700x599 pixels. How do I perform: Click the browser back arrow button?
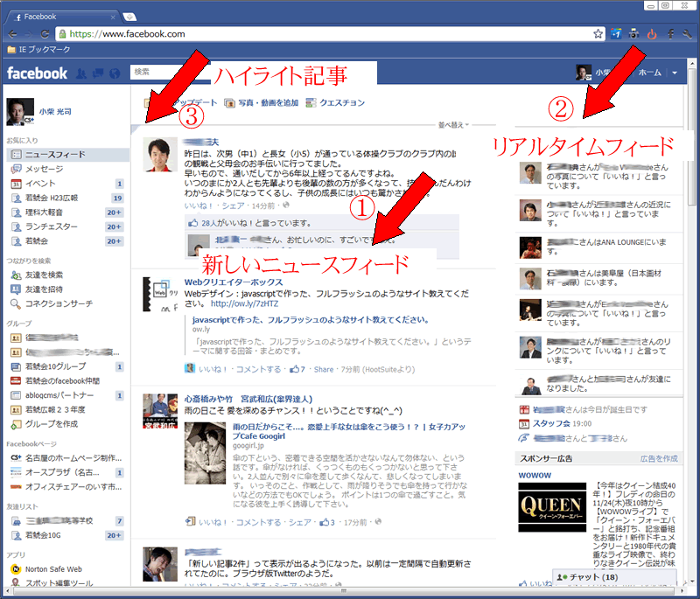(x=12, y=34)
